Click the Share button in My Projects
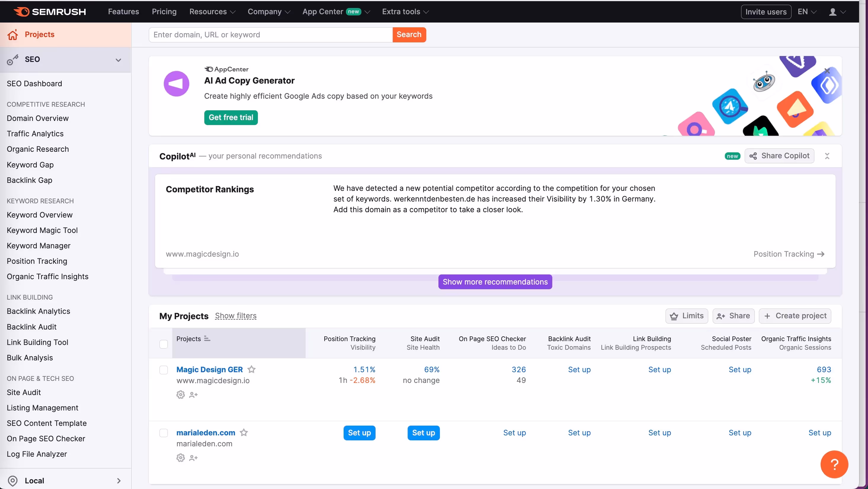Viewport: 868px width, 489px height. point(733,316)
